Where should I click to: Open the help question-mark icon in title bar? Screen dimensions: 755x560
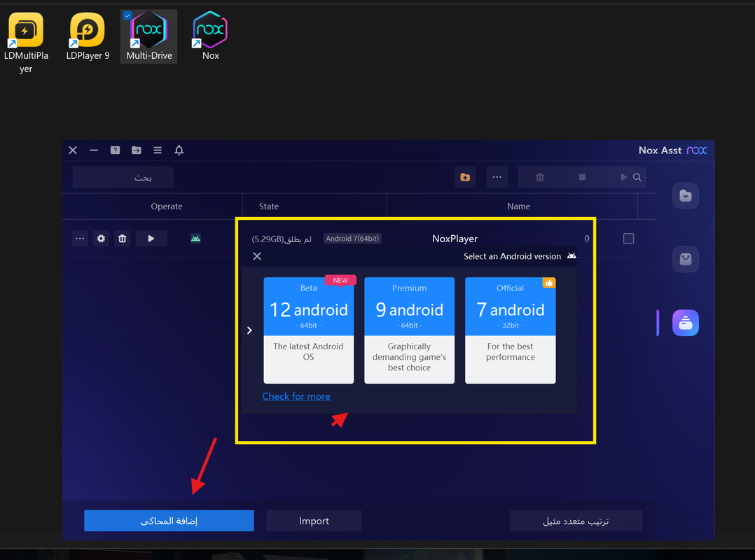coord(115,150)
